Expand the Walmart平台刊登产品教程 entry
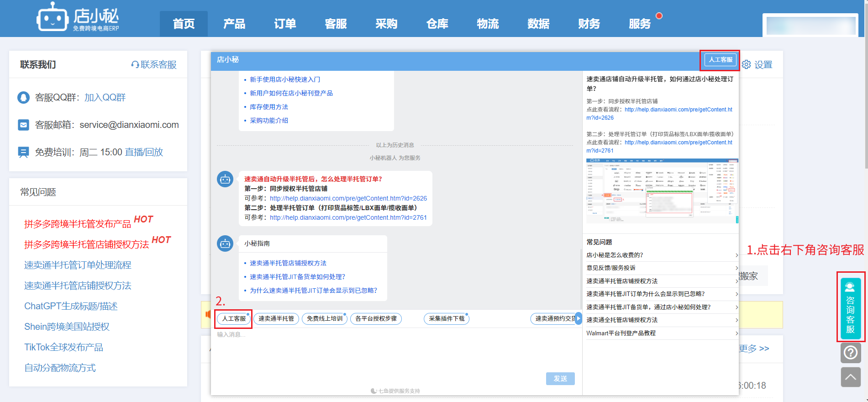 (661, 333)
